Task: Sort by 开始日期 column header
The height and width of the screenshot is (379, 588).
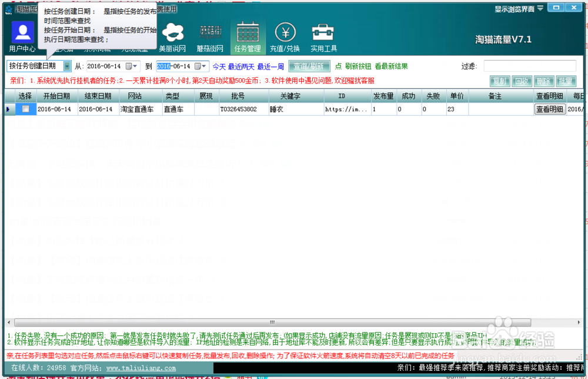Action: tap(56, 96)
